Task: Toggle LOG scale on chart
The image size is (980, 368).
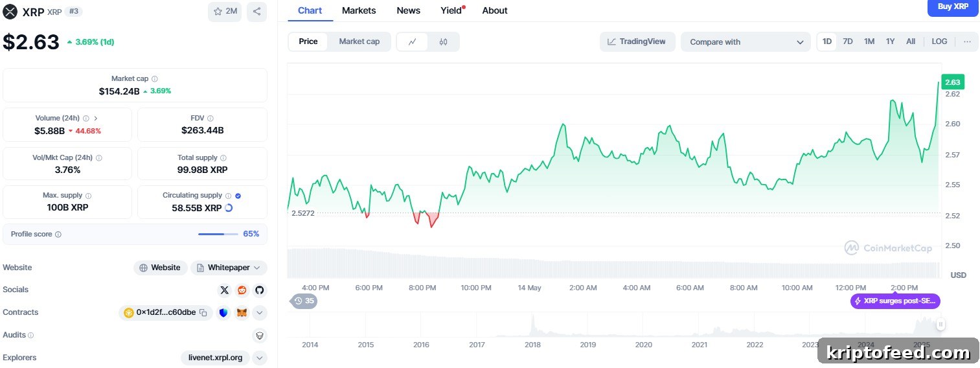Action: coord(939,41)
